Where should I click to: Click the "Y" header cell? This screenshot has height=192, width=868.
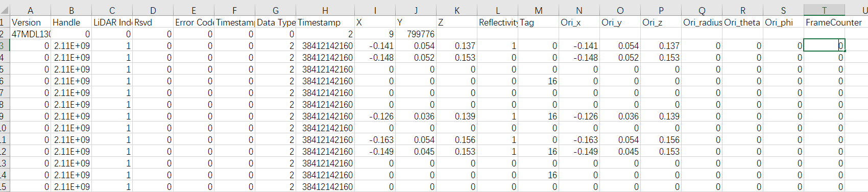tap(416, 22)
